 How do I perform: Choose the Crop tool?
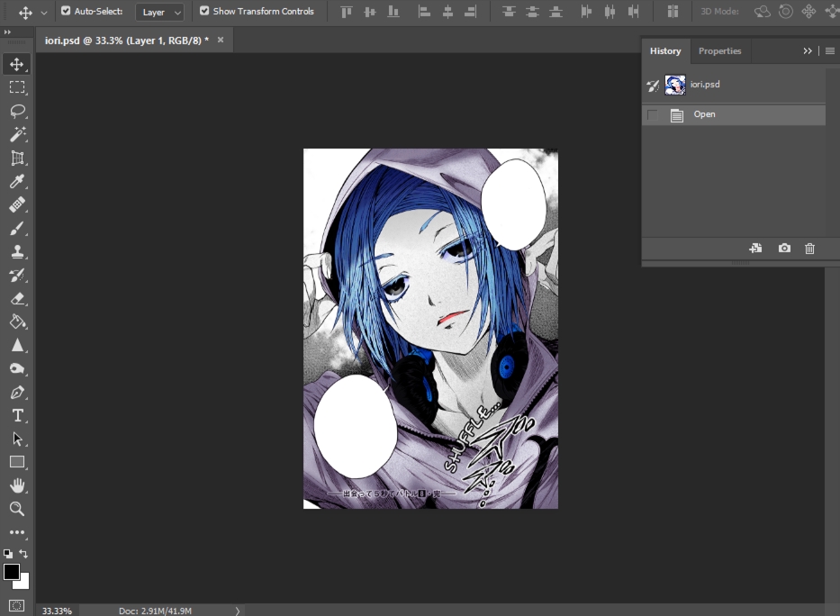tap(17, 159)
